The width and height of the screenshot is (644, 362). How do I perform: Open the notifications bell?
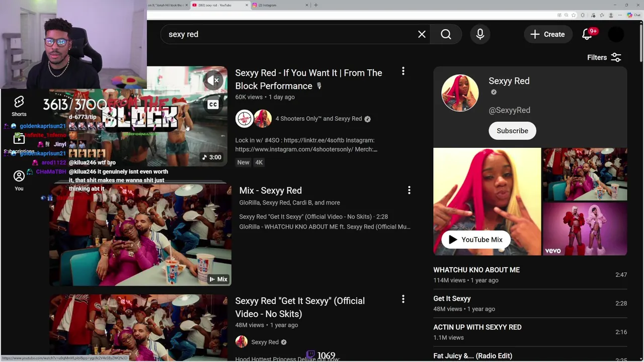coord(587,34)
